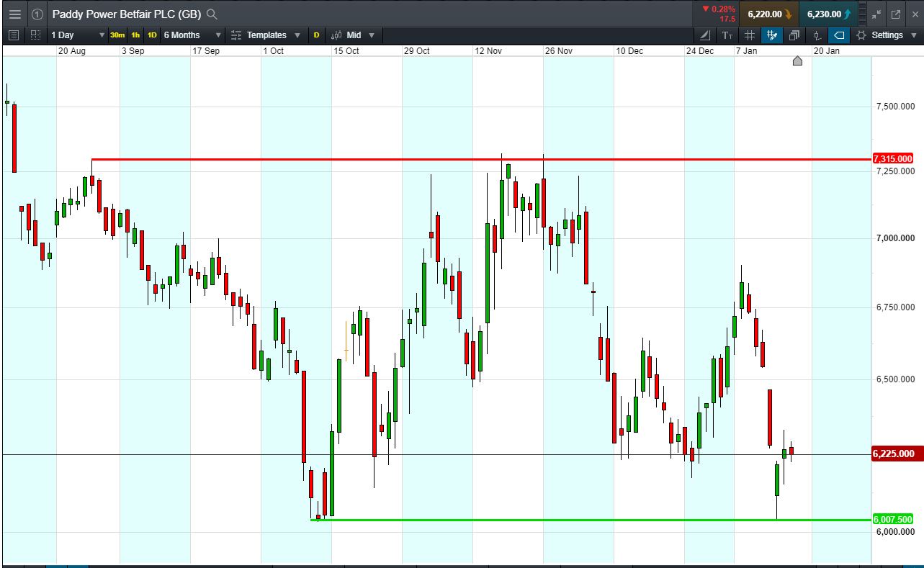Select the red resistance line on the chart
The image size is (924, 568).
click(x=481, y=159)
